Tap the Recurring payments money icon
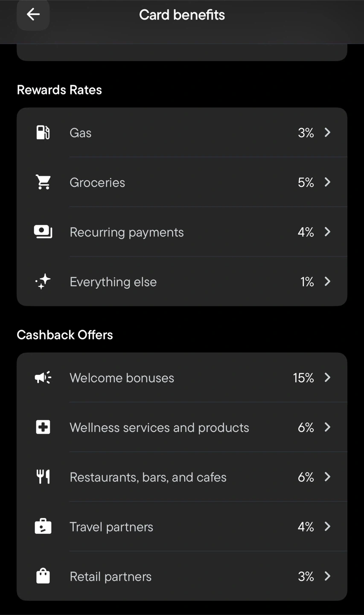This screenshot has width=364, height=615. tap(43, 232)
